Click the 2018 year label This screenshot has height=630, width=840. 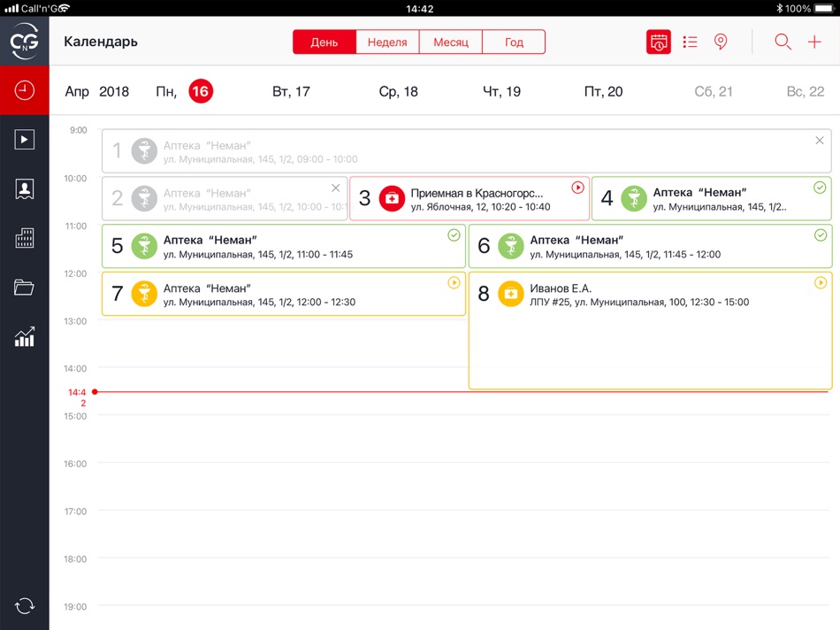coord(113,92)
